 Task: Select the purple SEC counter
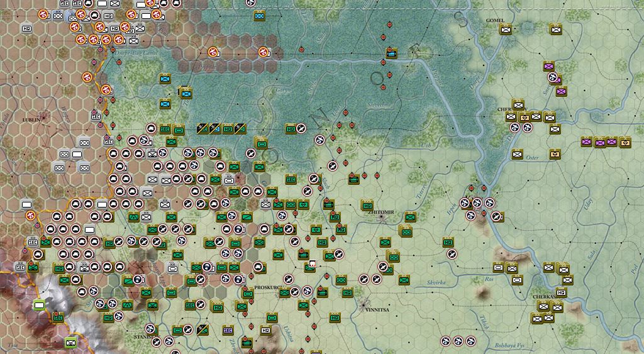click(228, 330)
